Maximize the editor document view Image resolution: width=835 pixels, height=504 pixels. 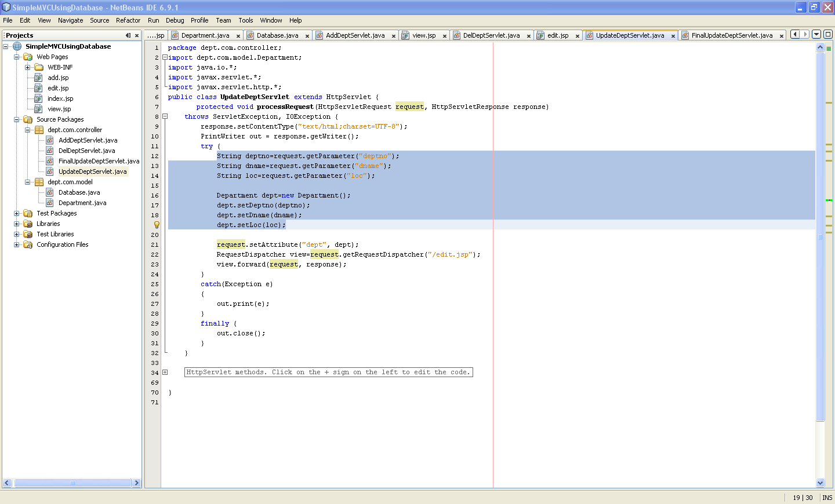pos(827,35)
